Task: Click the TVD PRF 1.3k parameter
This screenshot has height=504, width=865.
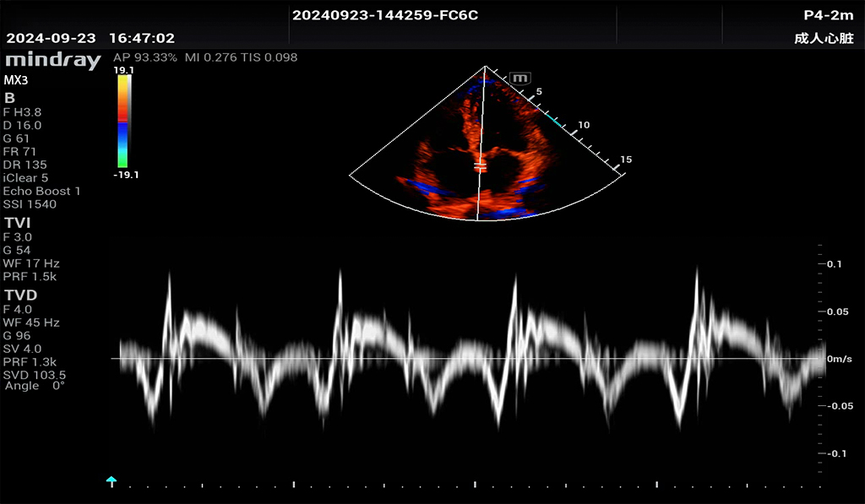Action: pos(30,361)
